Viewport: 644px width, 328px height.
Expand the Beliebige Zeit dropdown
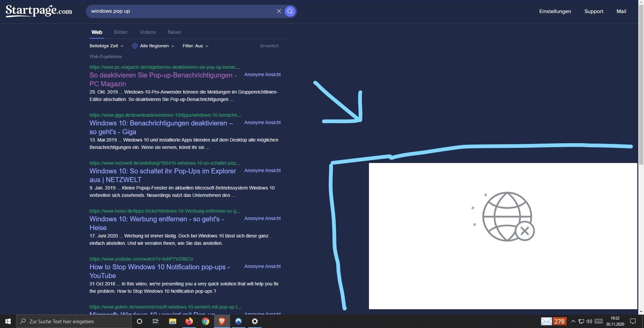[x=106, y=46]
